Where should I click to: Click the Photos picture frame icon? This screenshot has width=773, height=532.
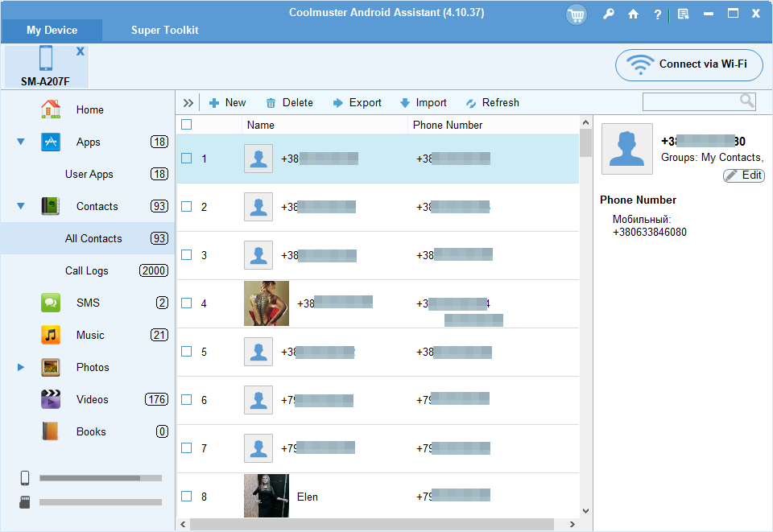[50, 367]
